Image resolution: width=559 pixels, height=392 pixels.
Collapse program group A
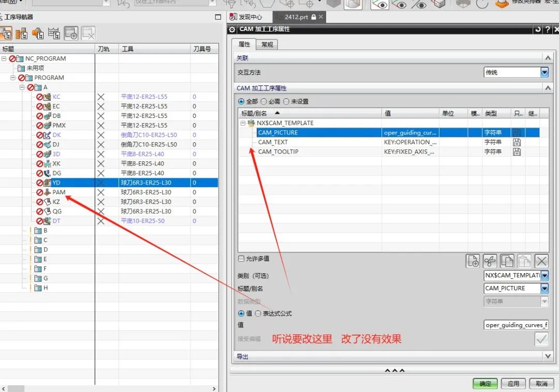click(x=22, y=87)
